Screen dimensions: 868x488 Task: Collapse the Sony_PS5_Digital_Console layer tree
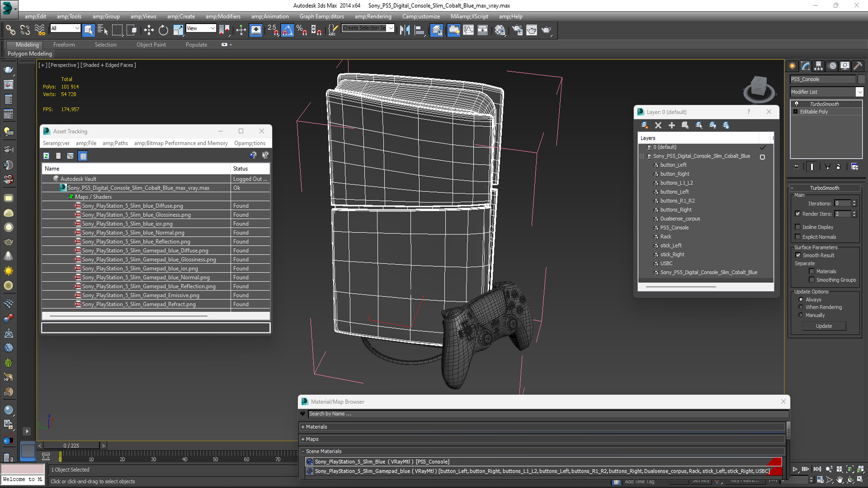(642, 156)
